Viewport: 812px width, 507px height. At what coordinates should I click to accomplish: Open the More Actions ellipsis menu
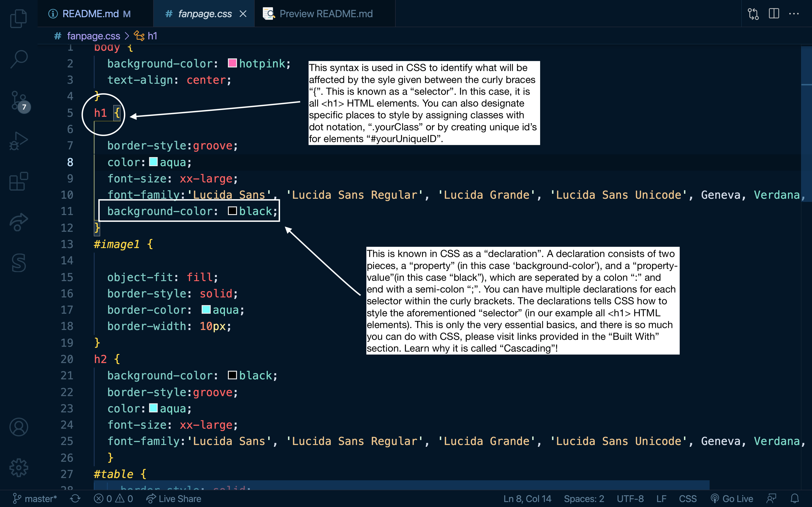(794, 14)
